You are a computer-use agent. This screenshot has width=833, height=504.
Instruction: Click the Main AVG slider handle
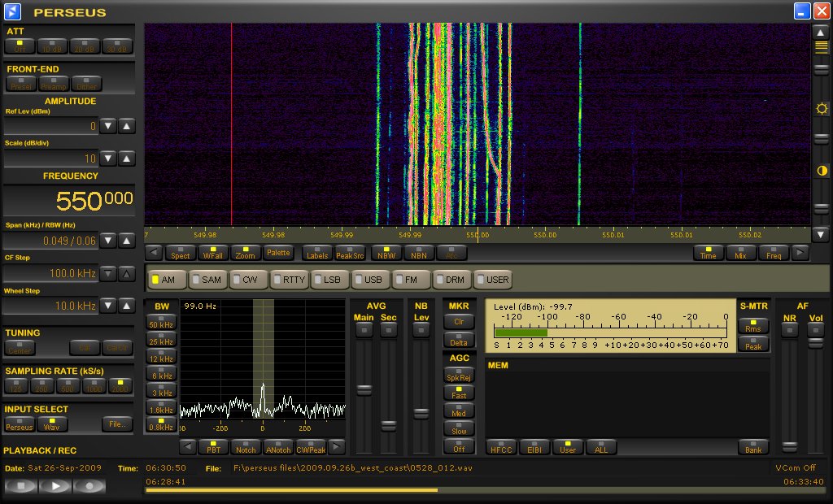pyautogui.click(x=364, y=390)
